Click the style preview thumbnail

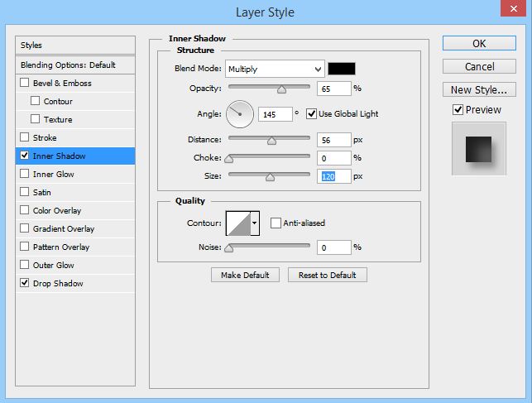[x=479, y=149]
